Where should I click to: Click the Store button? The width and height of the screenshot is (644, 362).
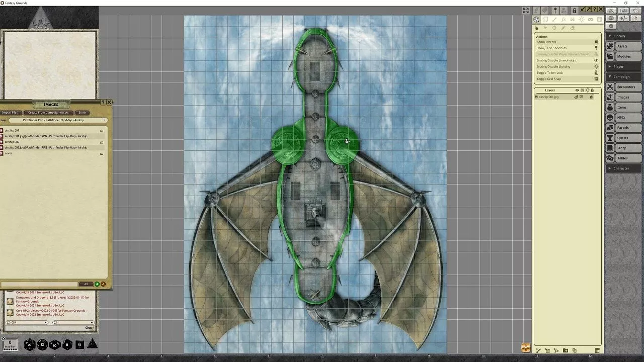82,113
